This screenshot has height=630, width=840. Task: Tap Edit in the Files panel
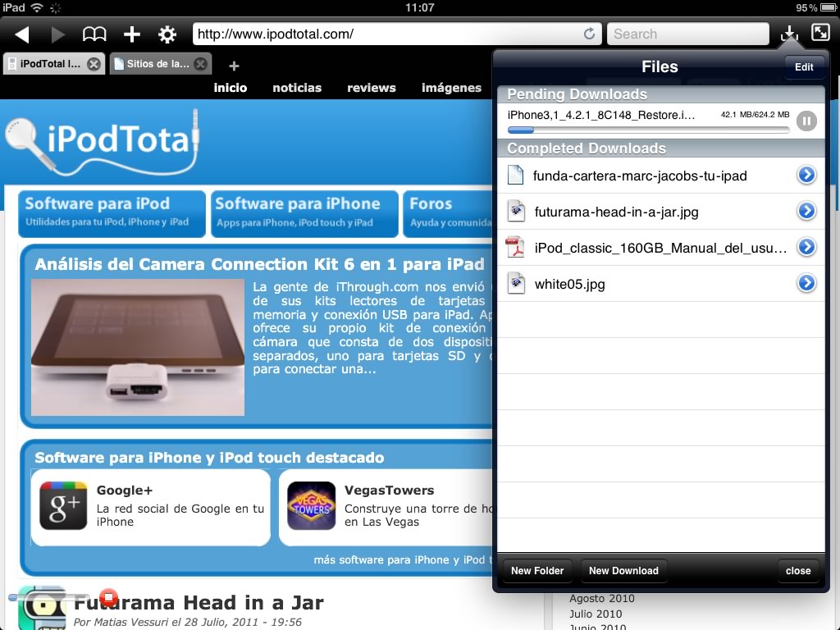click(804, 67)
